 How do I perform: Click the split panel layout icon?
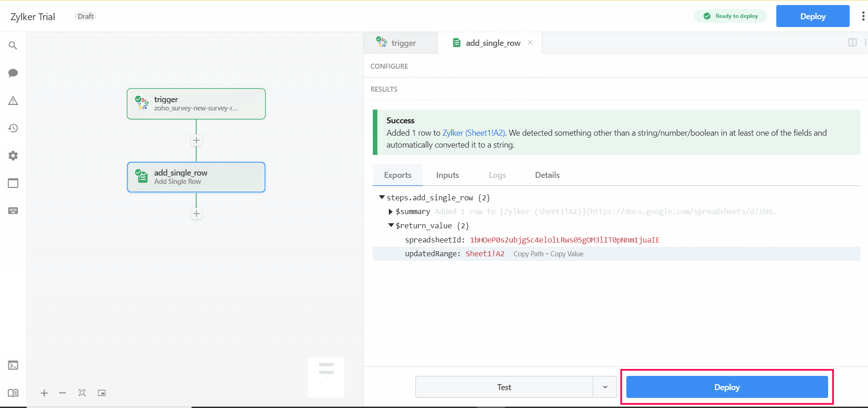[852, 43]
